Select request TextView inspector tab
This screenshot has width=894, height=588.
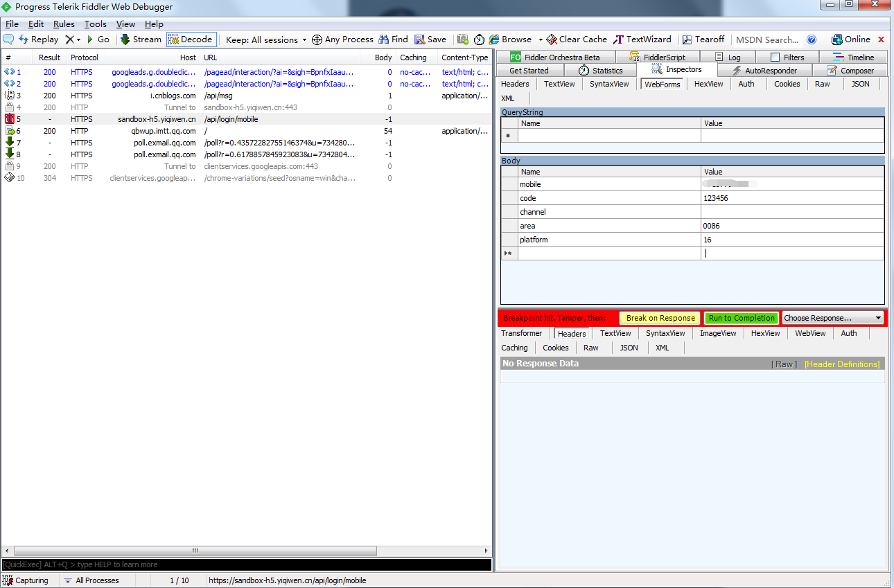pyautogui.click(x=559, y=84)
